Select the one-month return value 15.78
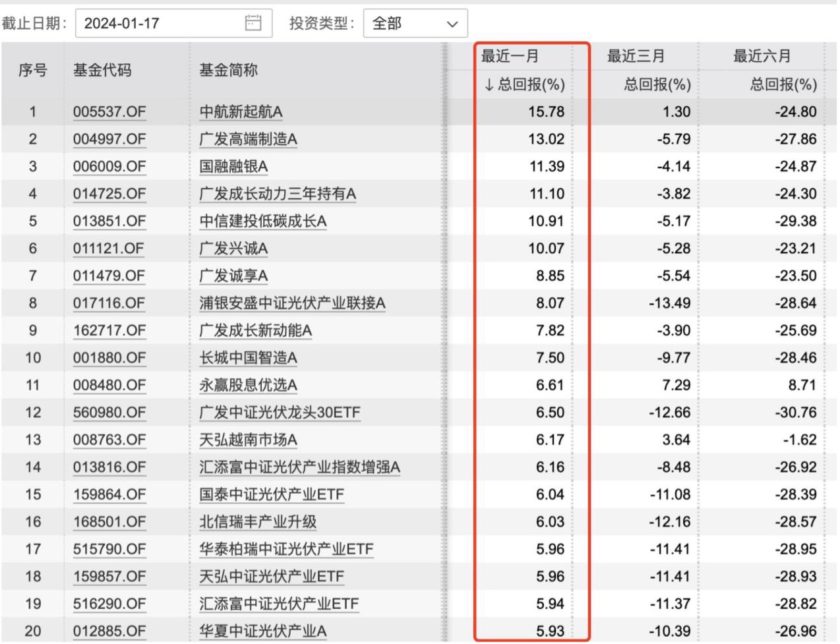840x644 pixels. point(547,112)
